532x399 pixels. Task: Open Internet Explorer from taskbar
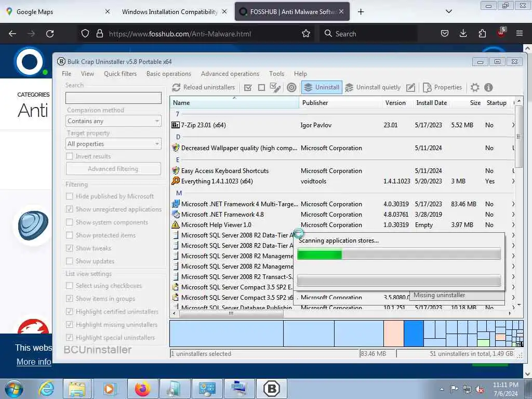pos(46,389)
